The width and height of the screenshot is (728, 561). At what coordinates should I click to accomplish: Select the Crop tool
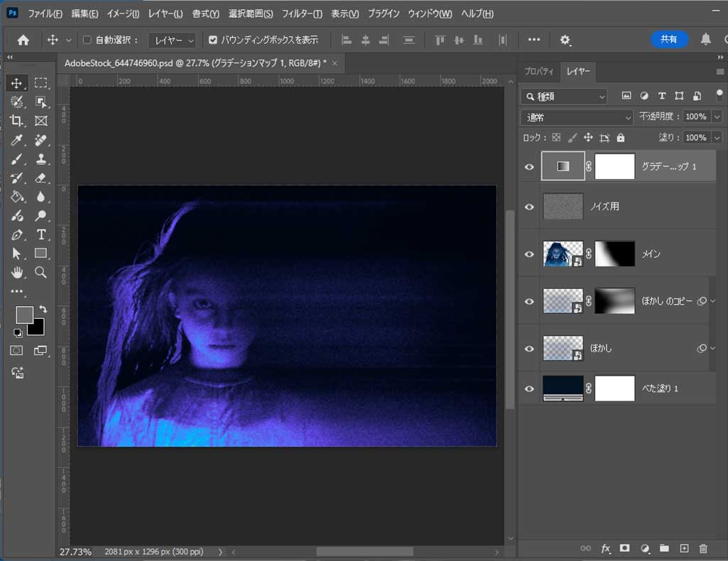(17, 121)
